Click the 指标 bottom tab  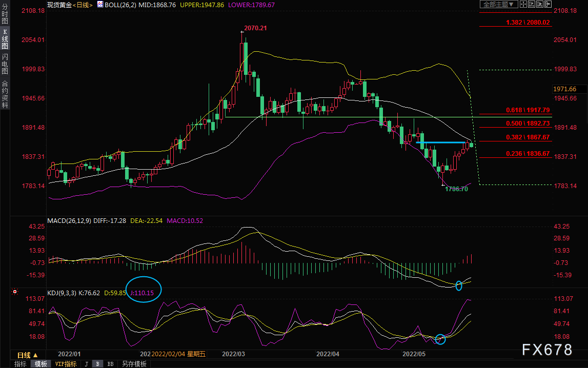pyautogui.click(x=21, y=364)
